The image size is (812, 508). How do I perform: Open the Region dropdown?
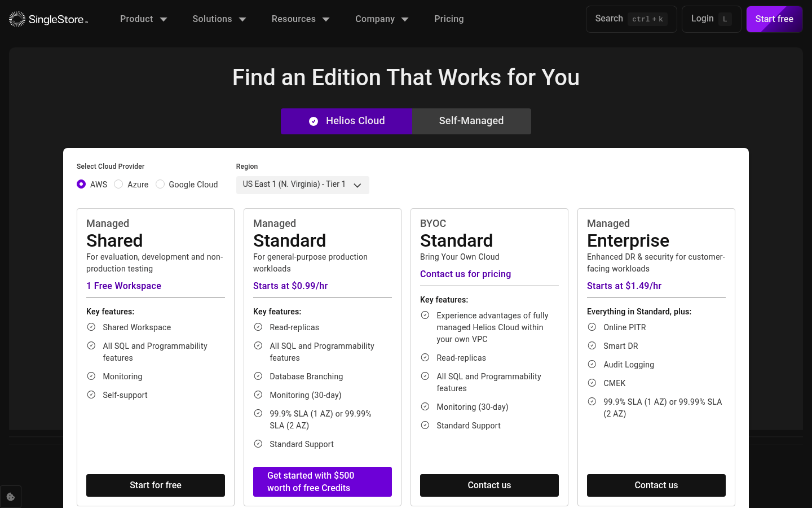[303, 185]
